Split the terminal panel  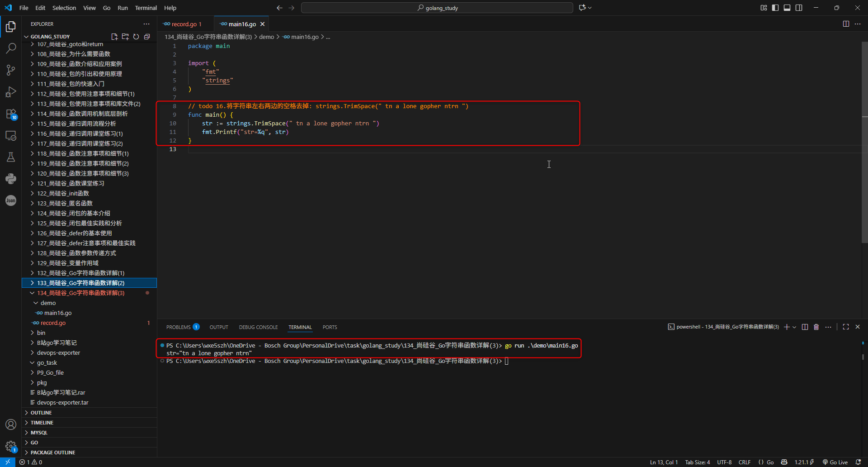[x=805, y=327]
